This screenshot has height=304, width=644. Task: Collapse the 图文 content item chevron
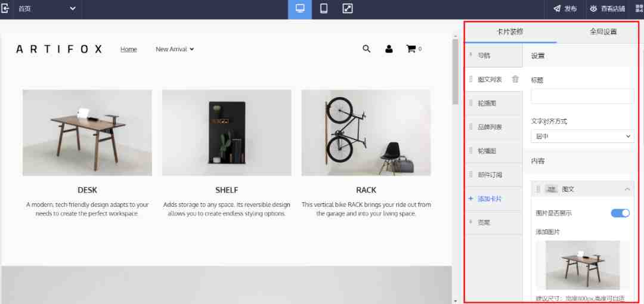627,190
